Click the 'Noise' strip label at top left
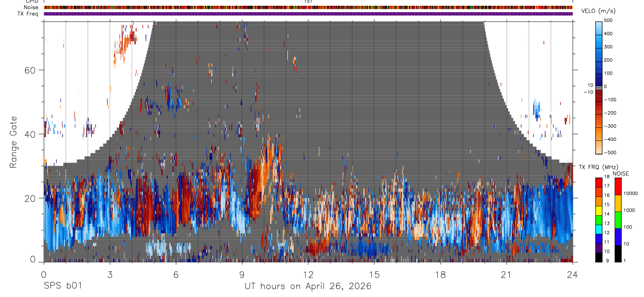This screenshot has height=297, width=644. pos(31,7)
